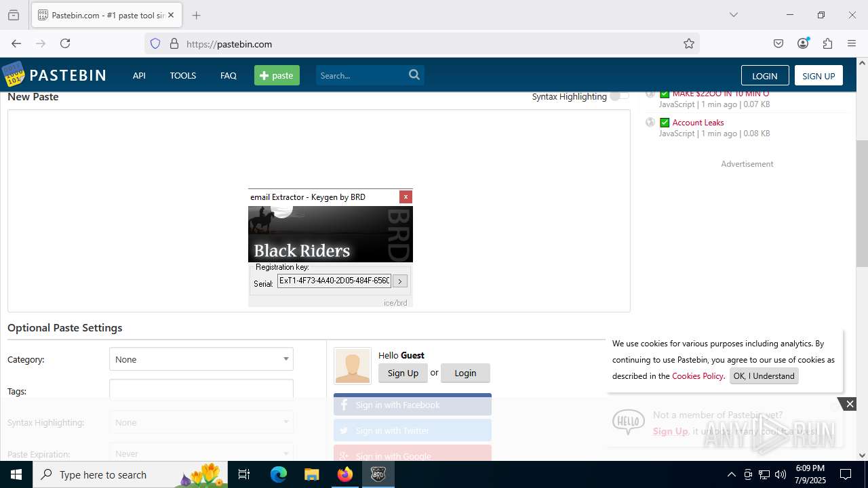Open the Firefox Pocket save icon
Viewport: 868px width, 488px height.
pyautogui.click(x=778, y=43)
